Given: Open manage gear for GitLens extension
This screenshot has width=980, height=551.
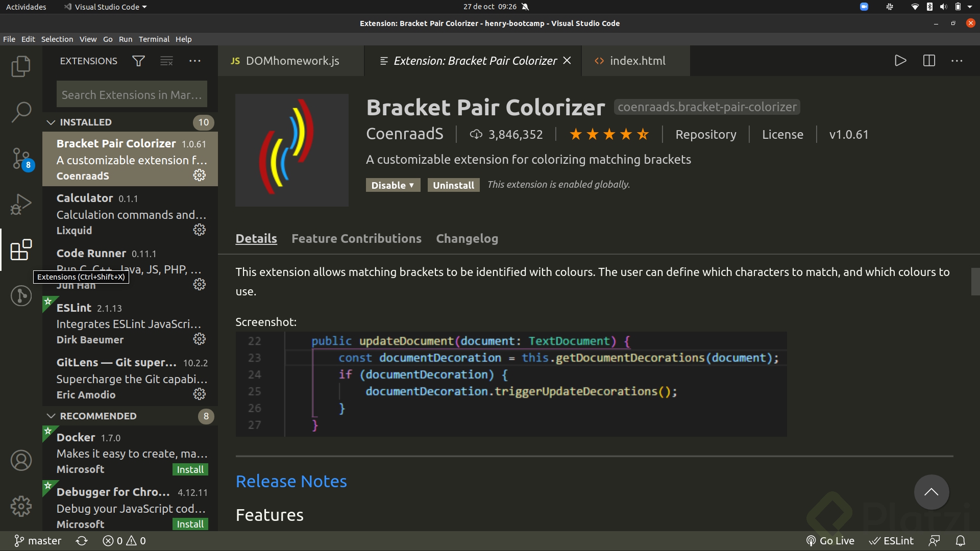Looking at the screenshot, I should [x=200, y=394].
